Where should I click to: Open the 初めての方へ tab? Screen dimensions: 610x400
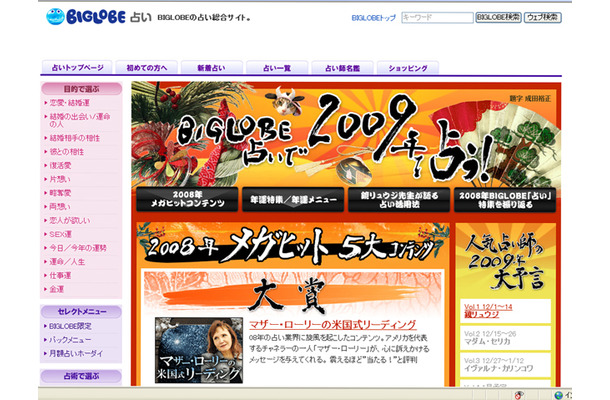pos(147,68)
